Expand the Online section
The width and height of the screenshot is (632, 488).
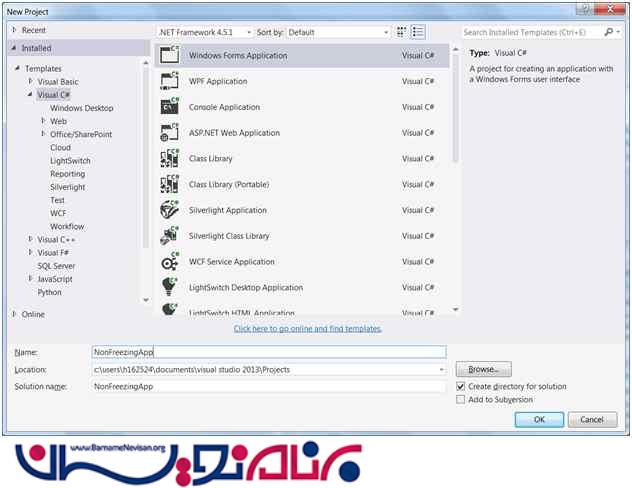pos(14,314)
